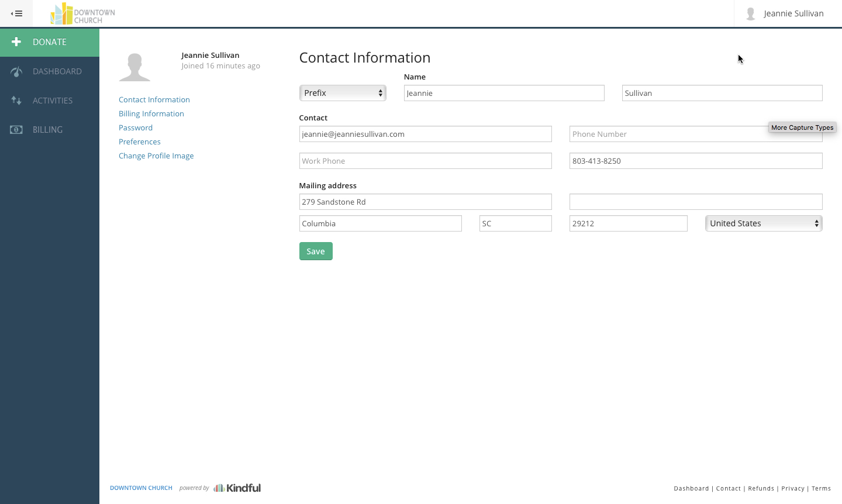Open the Password link
The image size is (842, 504).
136,127
